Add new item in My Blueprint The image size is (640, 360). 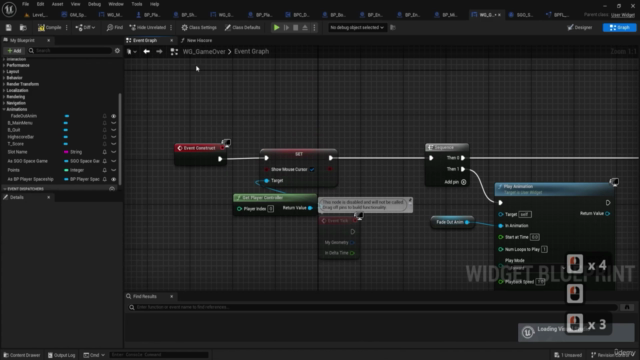[x=14, y=51]
